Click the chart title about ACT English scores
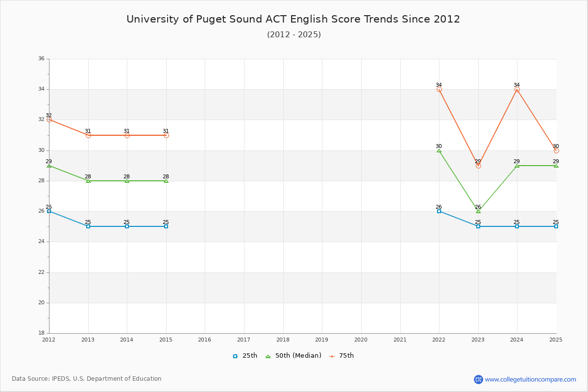The height and width of the screenshot is (392, 588). [294, 19]
